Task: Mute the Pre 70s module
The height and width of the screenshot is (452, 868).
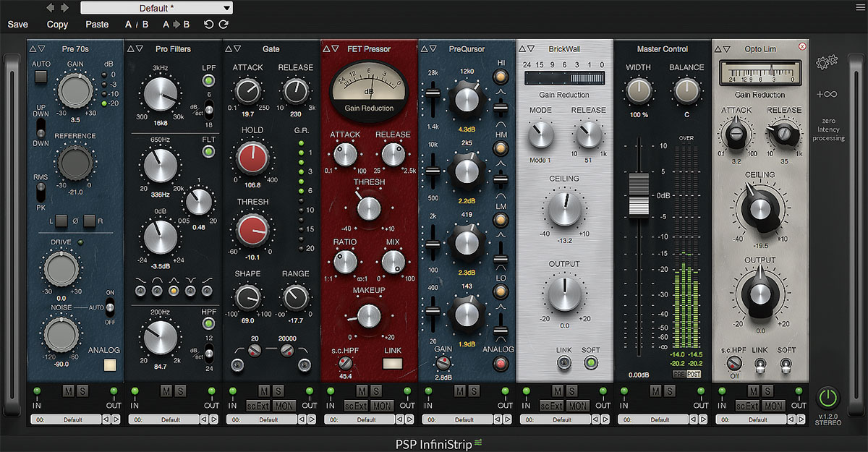Action: tap(68, 391)
